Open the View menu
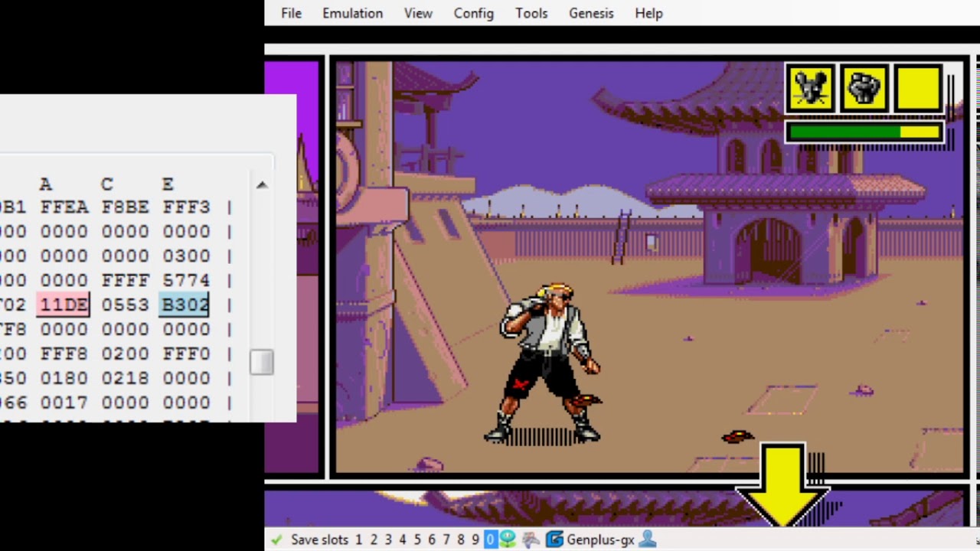The width and height of the screenshot is (980, 551). [418, 13]
